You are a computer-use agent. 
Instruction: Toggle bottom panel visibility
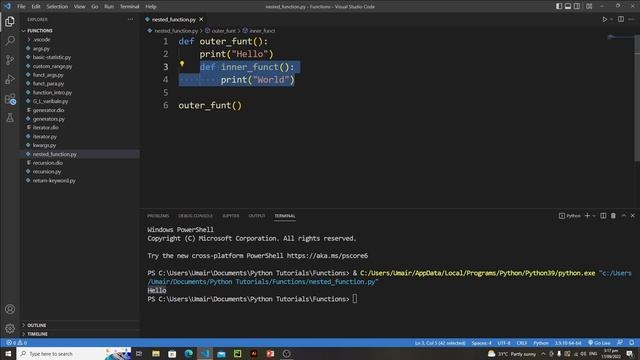568,6
